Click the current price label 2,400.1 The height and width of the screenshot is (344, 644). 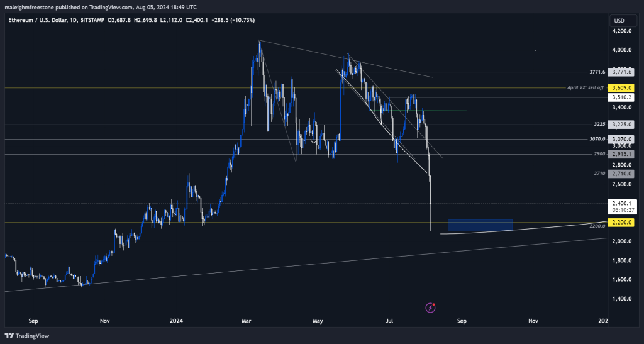tap(621, 203)
